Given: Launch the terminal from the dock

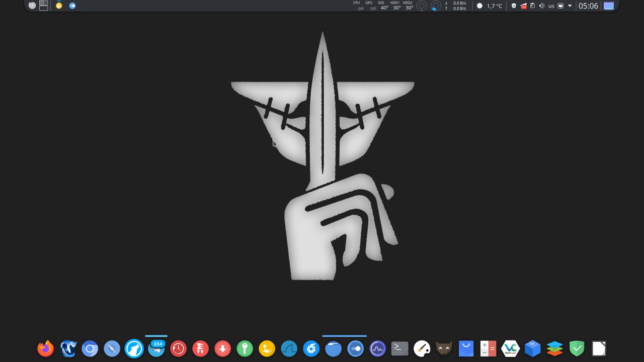Looking at the screenshot, I should coord(400,348).
